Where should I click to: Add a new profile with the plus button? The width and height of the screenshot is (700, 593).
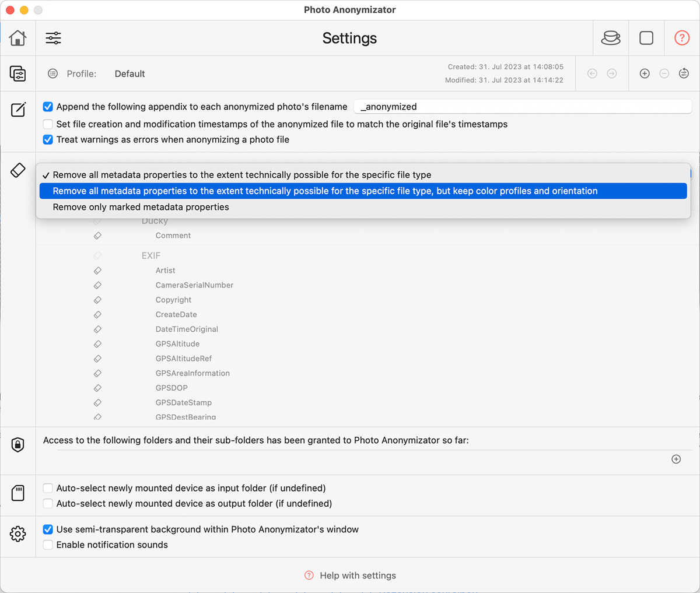(644, 73)
